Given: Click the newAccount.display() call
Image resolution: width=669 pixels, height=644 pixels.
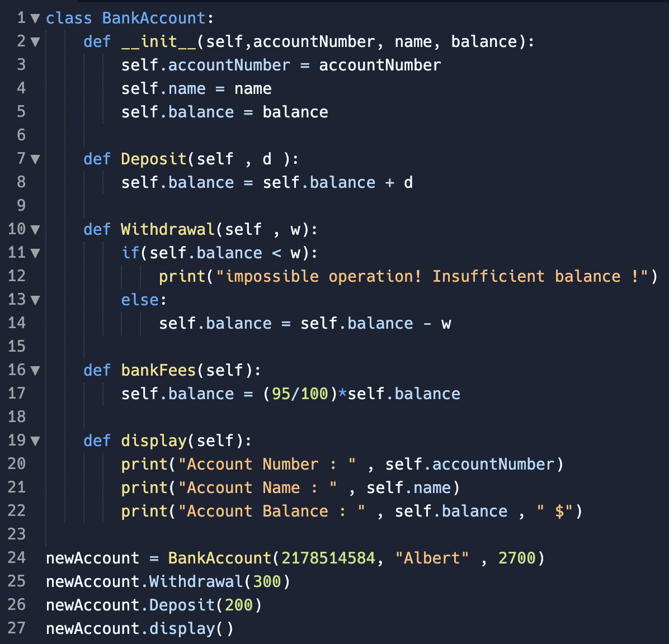Looking at the screenshot, I should pyautogui.click(x=140, y=629).
